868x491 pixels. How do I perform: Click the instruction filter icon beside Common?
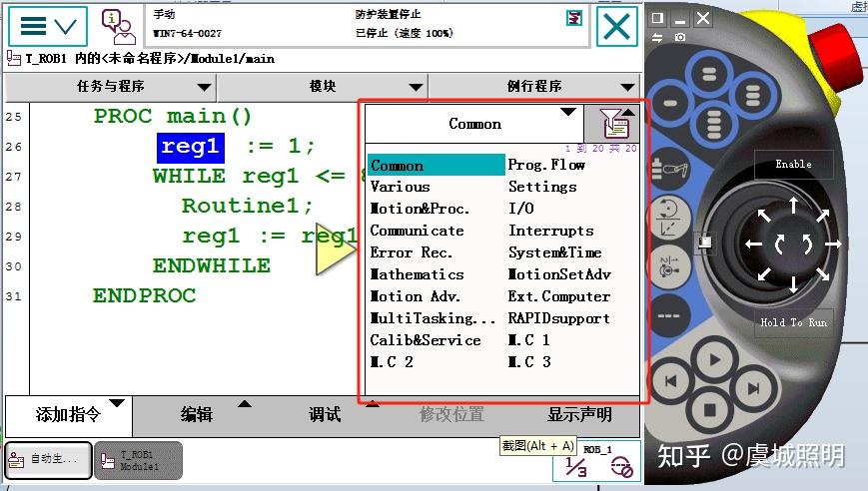pyautogui.click(x=613, y=125)
